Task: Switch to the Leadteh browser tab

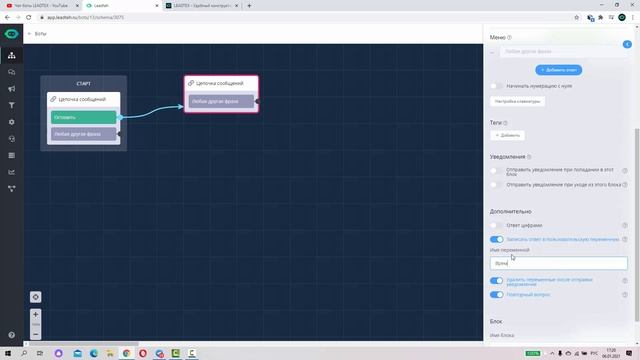Action: [x=121, y=6]
